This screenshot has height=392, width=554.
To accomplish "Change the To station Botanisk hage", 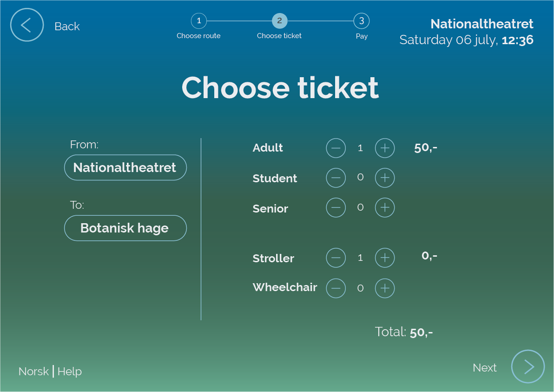I will 125,228.
